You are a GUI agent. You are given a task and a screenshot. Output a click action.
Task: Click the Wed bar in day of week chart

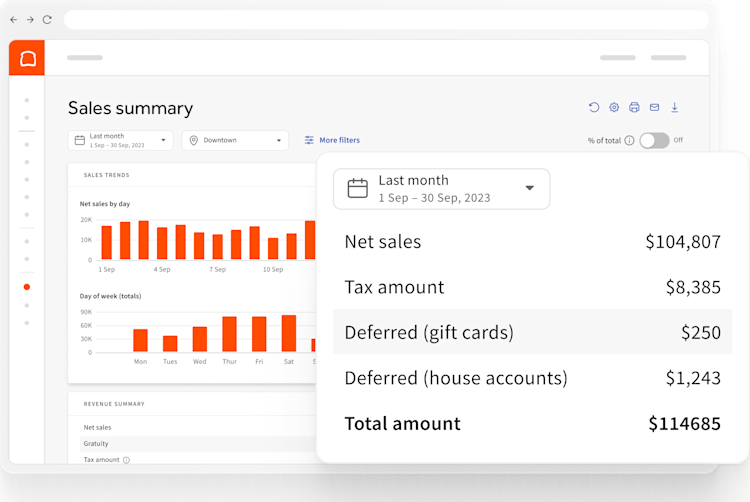pyautogui.click(x=200, y=339)
